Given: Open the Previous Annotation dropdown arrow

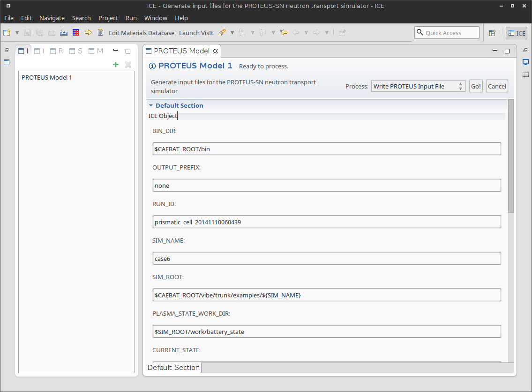Looking at the screenshot, I should [273, 33].
